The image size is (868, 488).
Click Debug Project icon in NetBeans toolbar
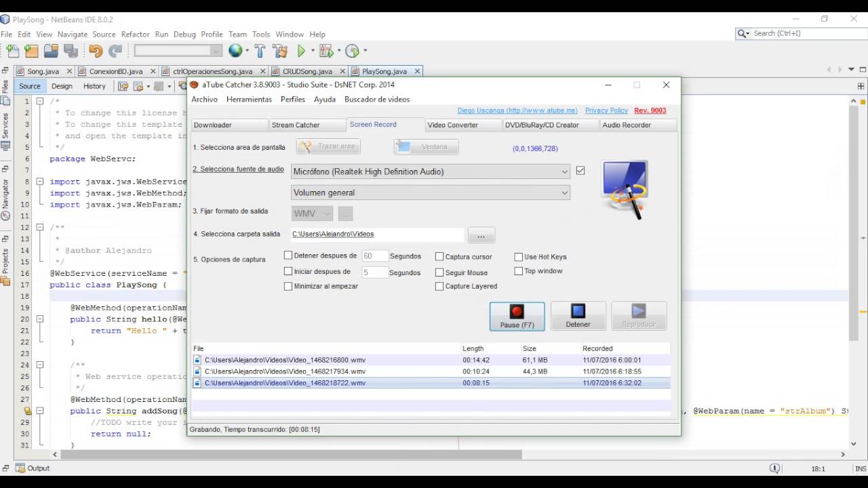pos(326,51)
